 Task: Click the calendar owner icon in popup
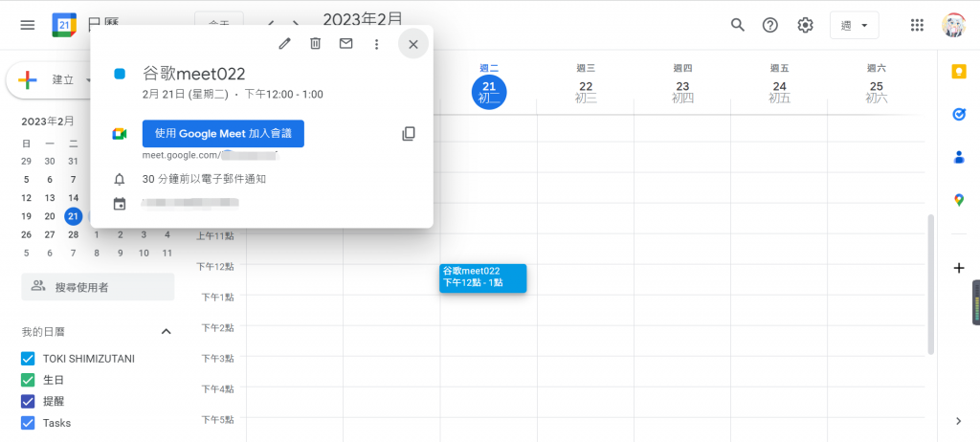(x=120, y=204)
